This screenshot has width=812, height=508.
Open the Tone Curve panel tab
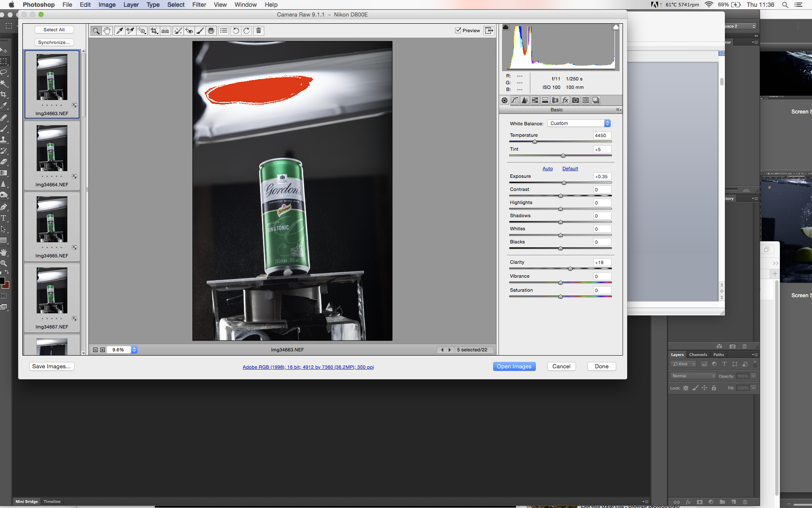[x=515, y=100]
